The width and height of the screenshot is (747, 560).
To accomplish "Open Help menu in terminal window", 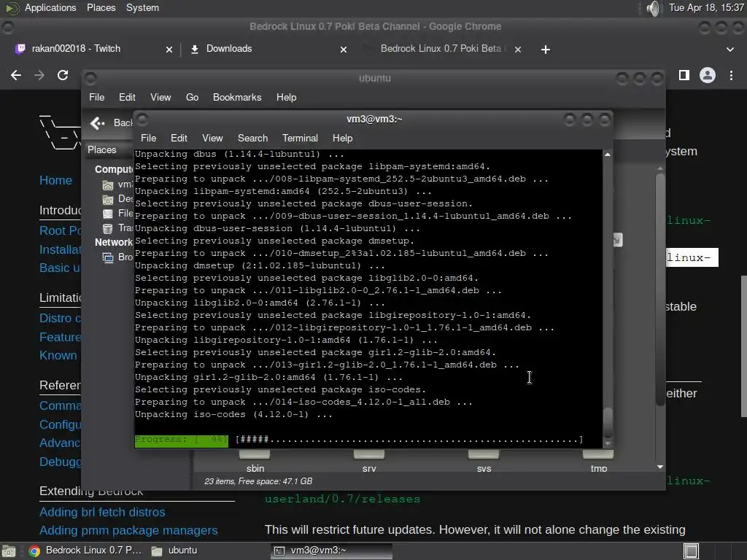I will [342, 138].
